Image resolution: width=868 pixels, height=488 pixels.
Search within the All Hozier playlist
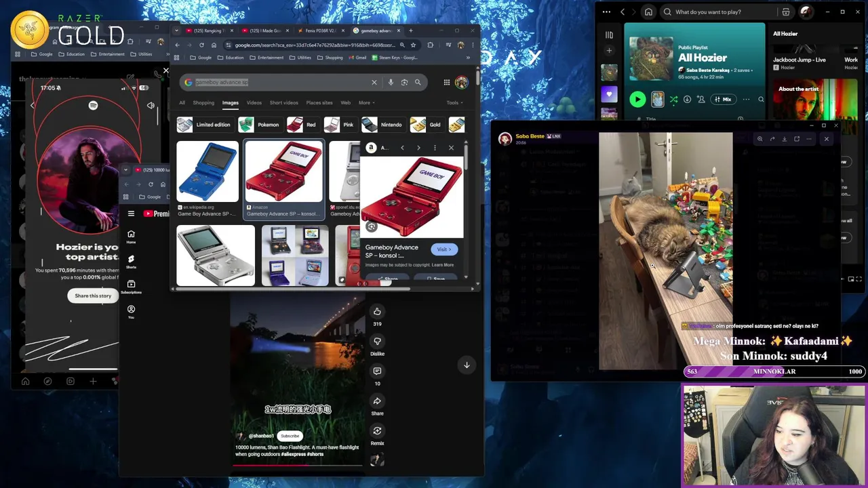[x=761, y=100]
